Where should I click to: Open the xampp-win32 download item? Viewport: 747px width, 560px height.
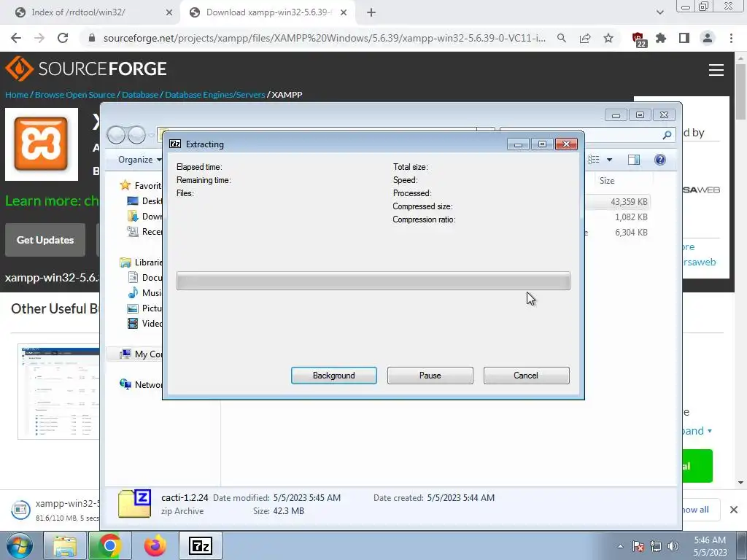click(x=55, y=510)
